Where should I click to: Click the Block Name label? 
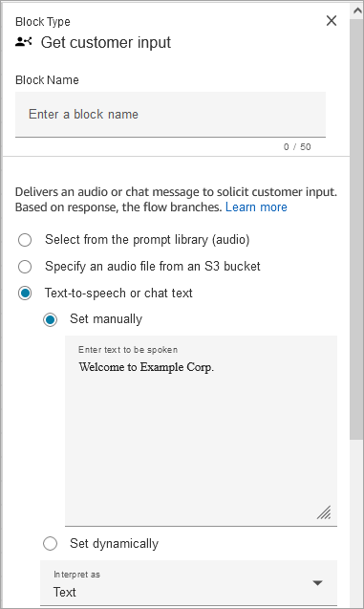coord(47,80)
